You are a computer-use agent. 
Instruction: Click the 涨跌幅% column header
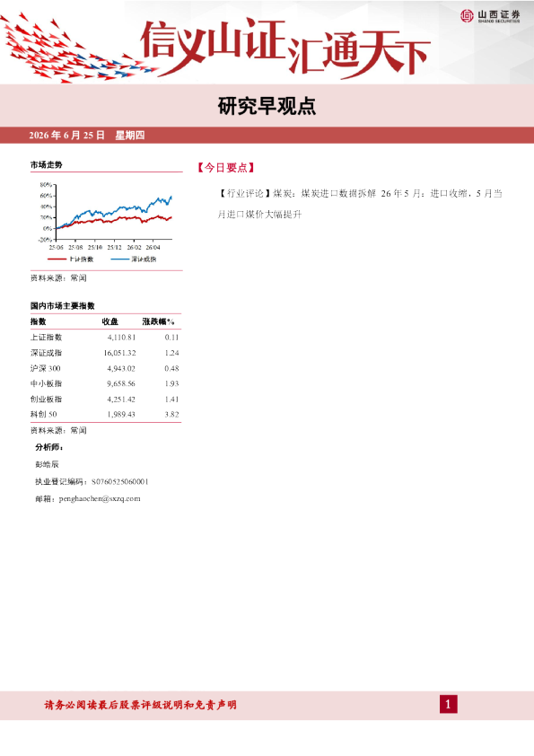159,321
